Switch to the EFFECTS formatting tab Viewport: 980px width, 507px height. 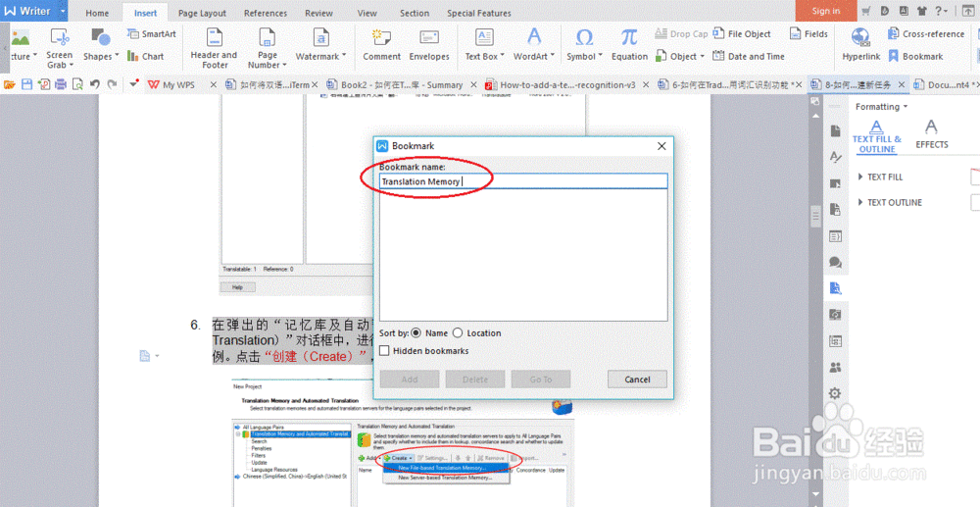[931, 133]
